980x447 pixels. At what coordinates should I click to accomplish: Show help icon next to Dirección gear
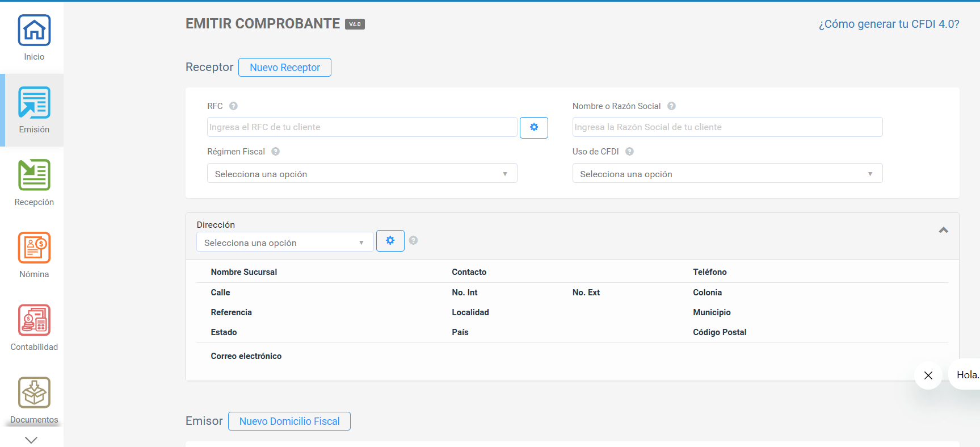[413, 240]
